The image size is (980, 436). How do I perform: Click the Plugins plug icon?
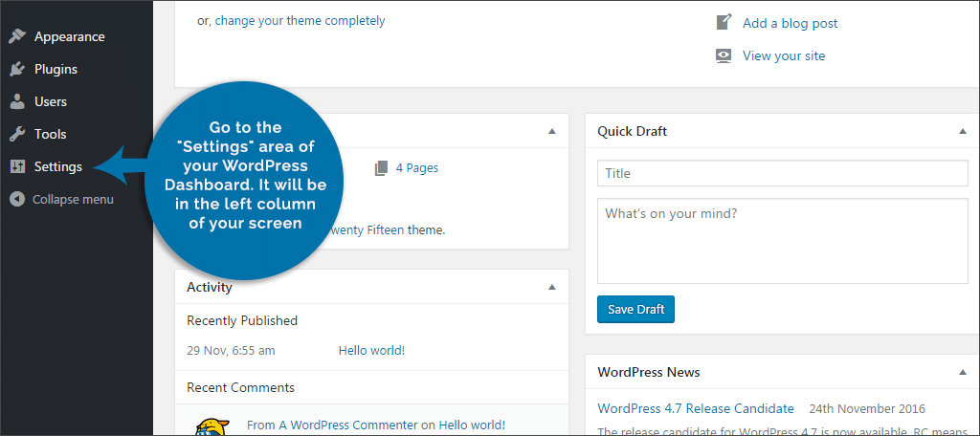click(x=17, y=70)
